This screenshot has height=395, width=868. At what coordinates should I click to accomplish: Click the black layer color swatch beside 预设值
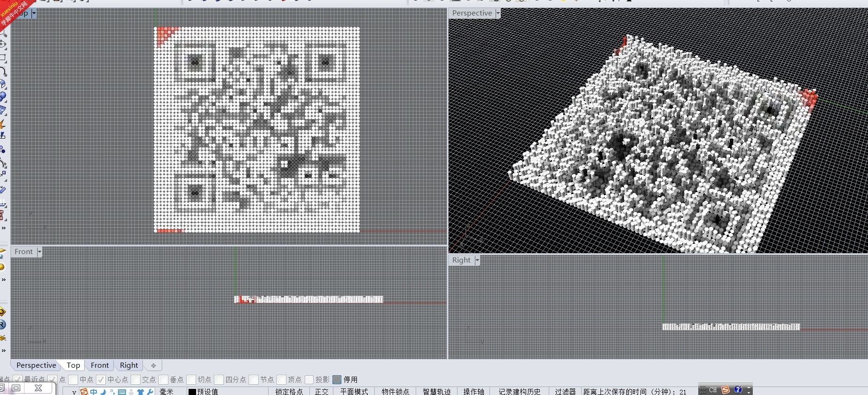pyautogui.click(x=192, y=392)
